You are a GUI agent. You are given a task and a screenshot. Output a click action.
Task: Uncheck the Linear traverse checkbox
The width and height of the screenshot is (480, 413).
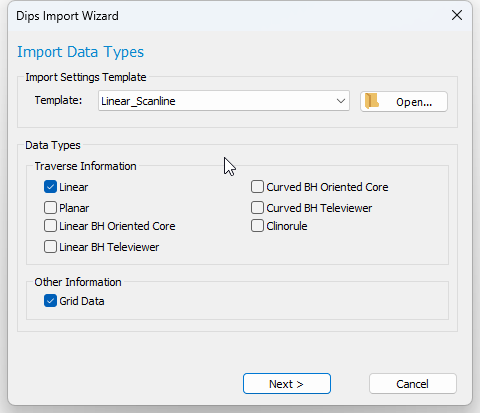click(50, 187)
